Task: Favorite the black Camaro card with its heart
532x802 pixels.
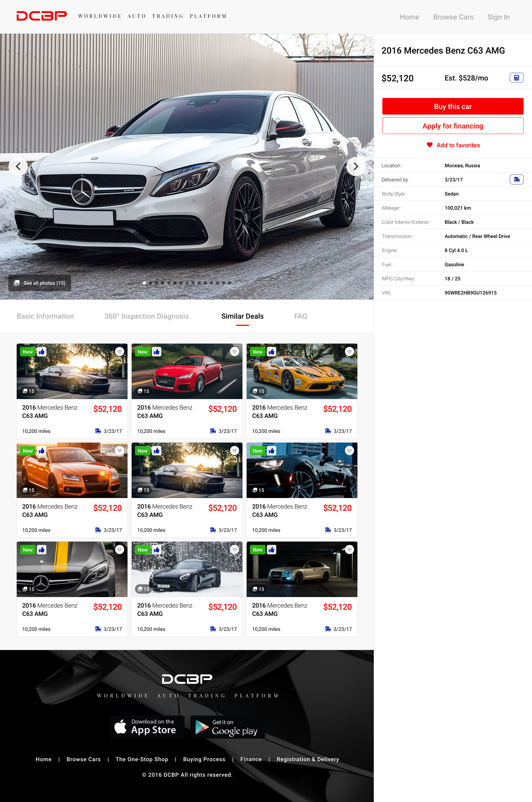Action: (349, 451)
